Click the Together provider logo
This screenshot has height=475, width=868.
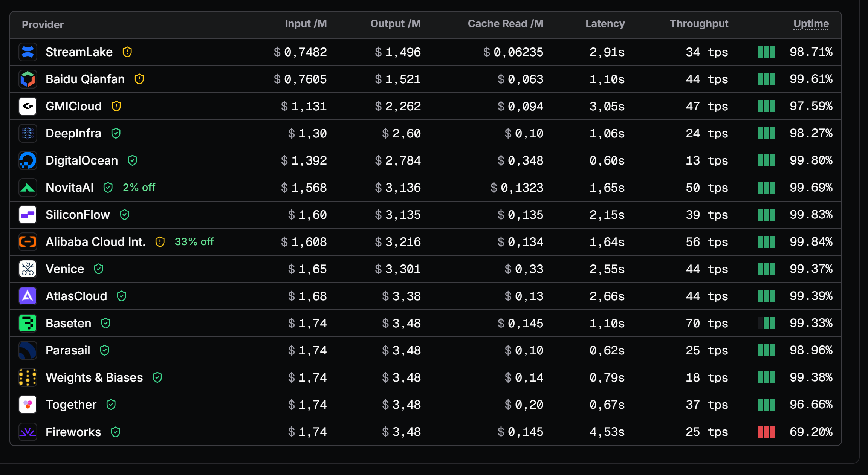pyautogui.click(x=28, y=405)
